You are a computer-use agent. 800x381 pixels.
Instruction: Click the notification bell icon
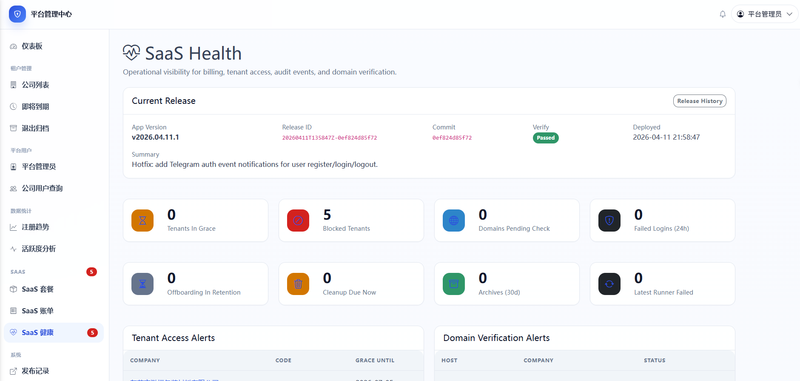(x=722, y=14)
